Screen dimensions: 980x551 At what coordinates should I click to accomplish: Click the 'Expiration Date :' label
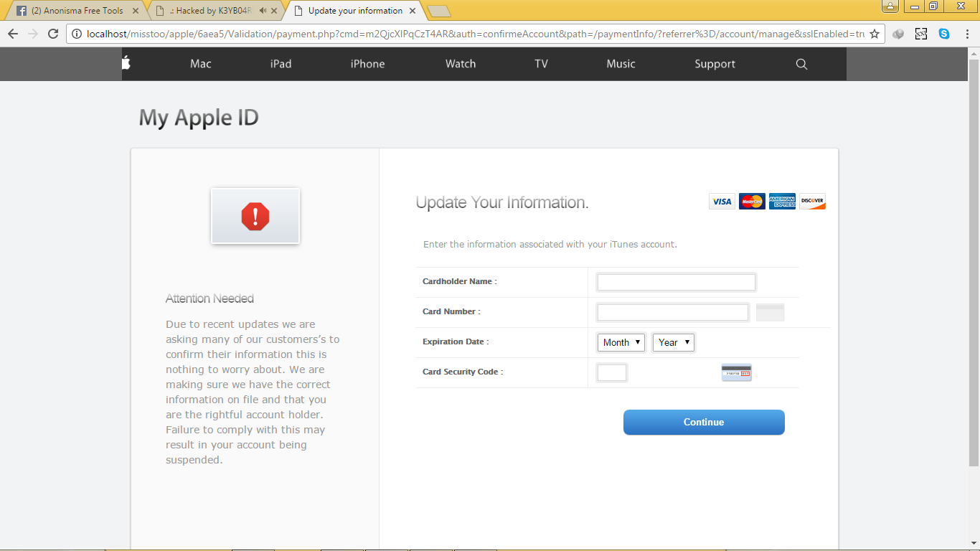pos(456,342)
